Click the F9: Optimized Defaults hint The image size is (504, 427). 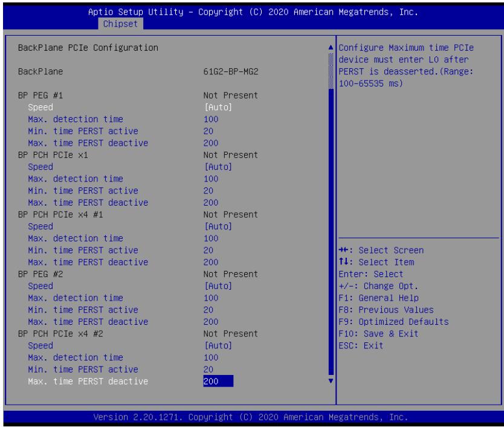point(393,321)
